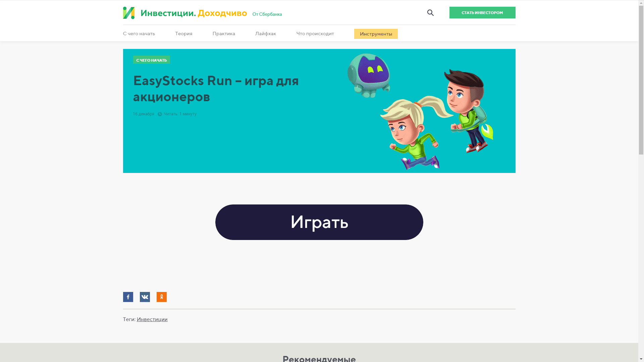Open the 'Лайфхак' section
Viewport: 644px width, 362px height.
pyautogui.click(x=265, y=34)
